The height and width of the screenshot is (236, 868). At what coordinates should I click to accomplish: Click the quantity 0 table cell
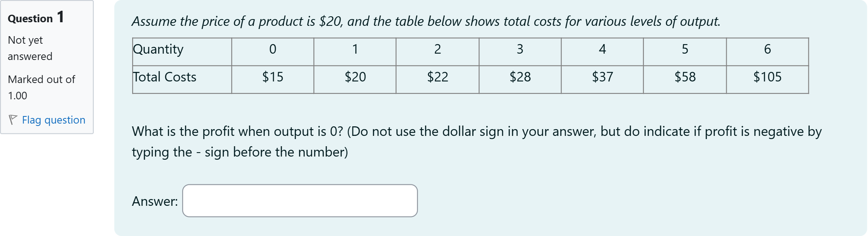pos(272,49)
